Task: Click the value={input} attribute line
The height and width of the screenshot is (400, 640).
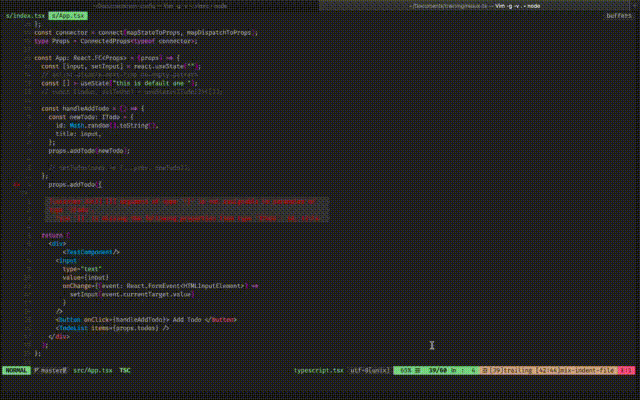Action: coord(85,277)
